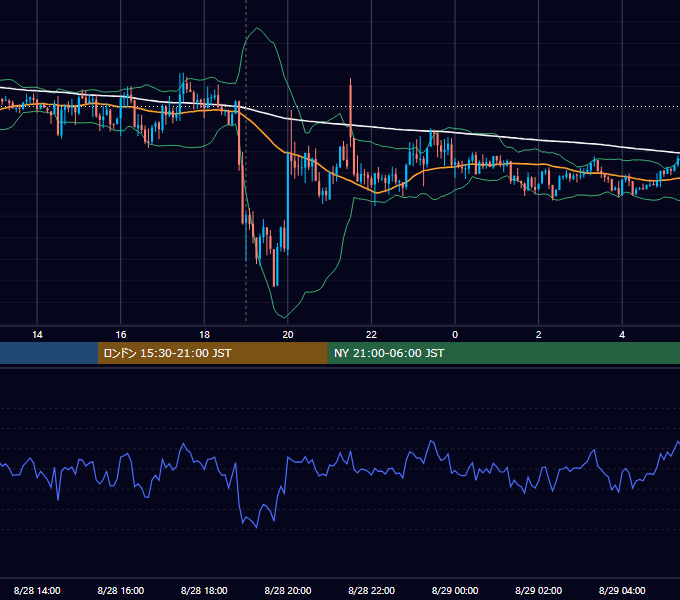Screen dimensions: 680x600
Task: Click the 8/28 22:00 date label
Action: (371, 590)
